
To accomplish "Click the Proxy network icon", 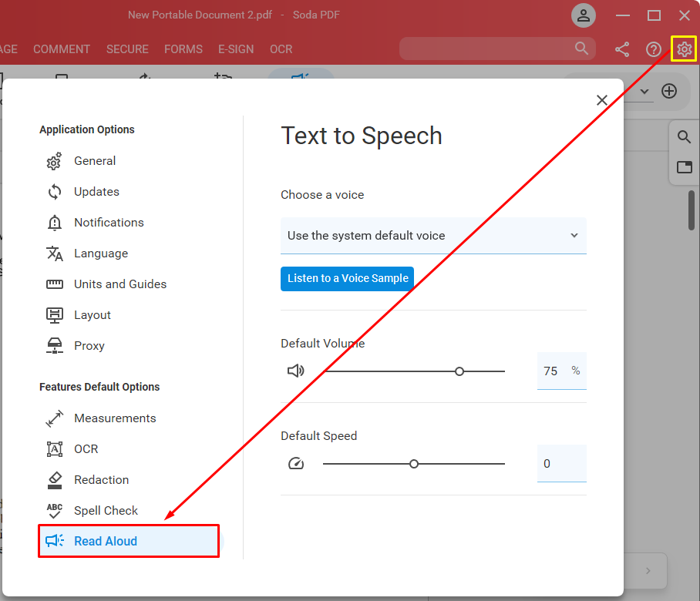I will [x=55, y=346].
